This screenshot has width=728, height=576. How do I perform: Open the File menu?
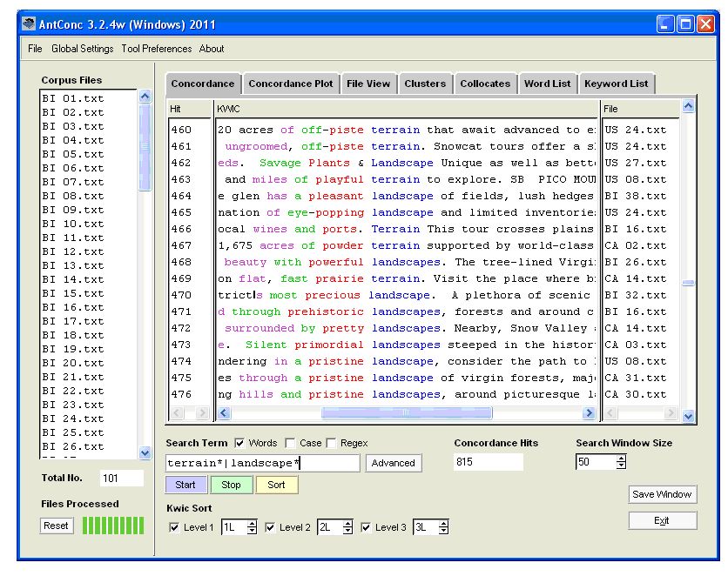click(x=35, y=49)
